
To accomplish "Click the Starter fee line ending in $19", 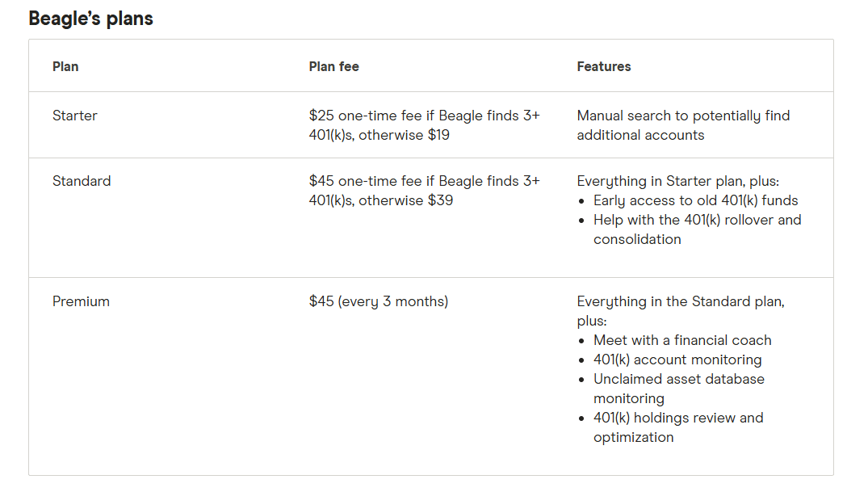I will [379, 135].
